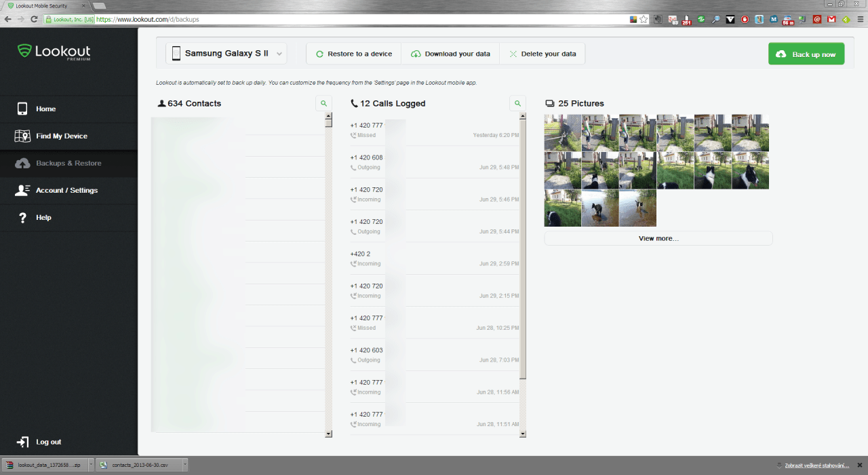
Task: Click browser Back arrow
Action: tap(8, 20)
